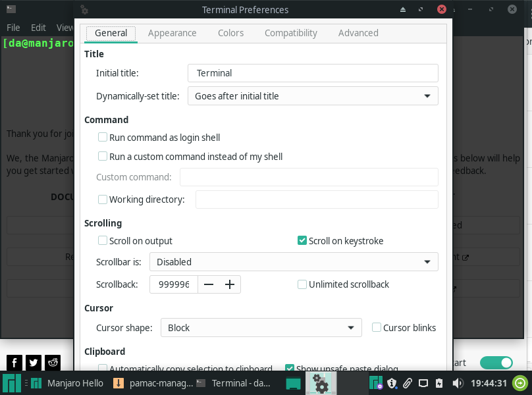
Task: Open the Colors tab
Action: coord(230,33)
